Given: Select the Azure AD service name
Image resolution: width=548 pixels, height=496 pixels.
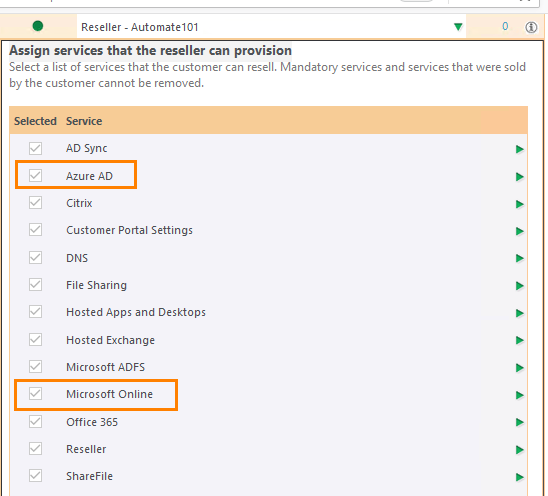Looking at the screenshot, I should click(89, 176).
